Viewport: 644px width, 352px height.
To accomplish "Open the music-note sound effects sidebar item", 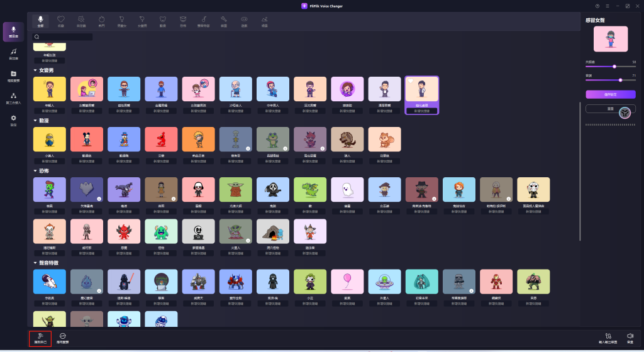I will [14, 54].
